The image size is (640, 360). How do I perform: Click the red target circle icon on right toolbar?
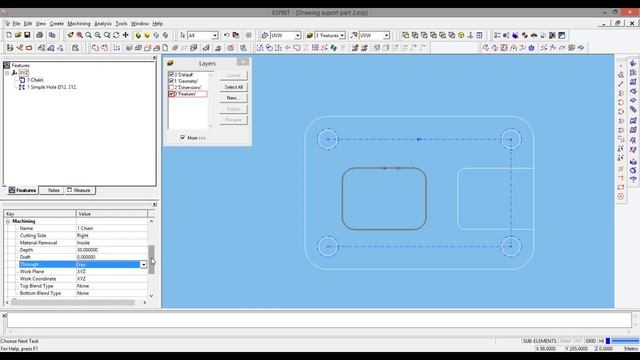point(621,197)
